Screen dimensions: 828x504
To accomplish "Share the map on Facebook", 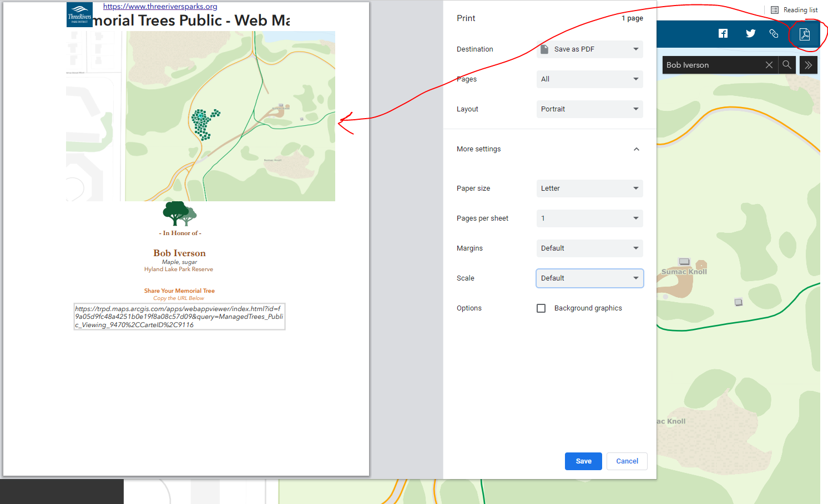I will coord(723,33).
